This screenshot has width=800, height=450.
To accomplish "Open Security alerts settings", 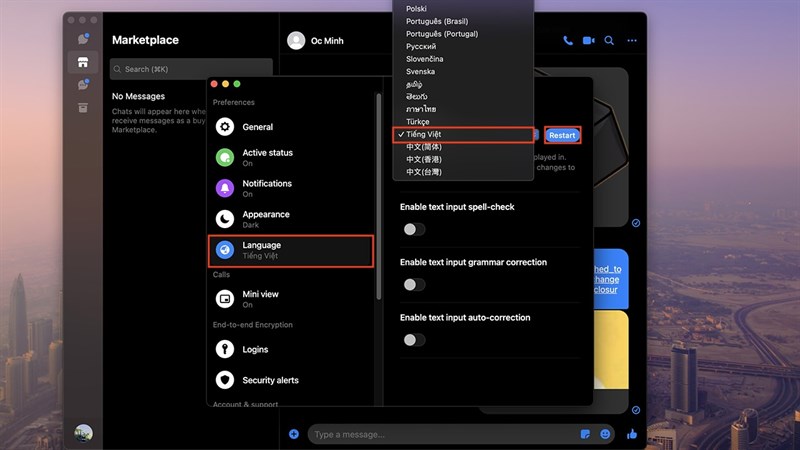I will tap(291, 380).
